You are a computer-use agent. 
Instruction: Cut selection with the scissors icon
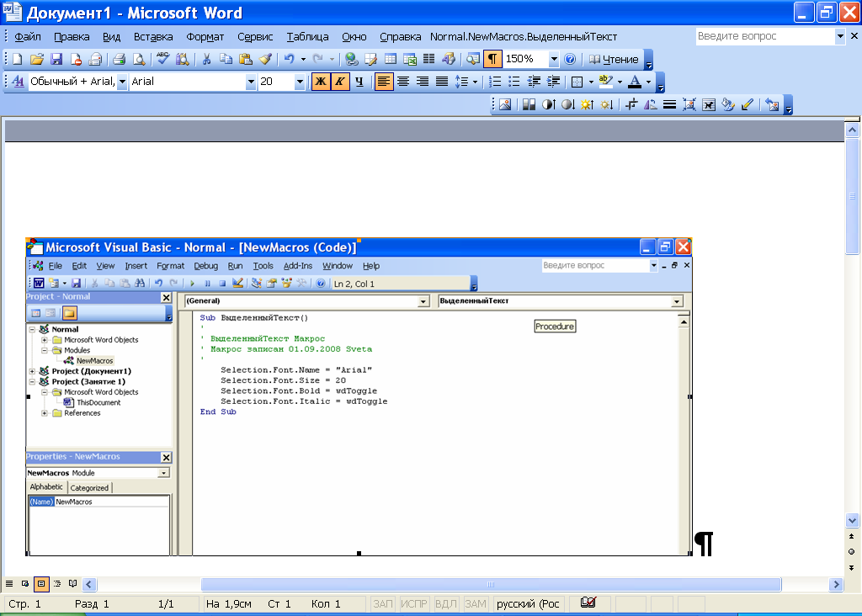pyautogui.click(x=207, y=59)
